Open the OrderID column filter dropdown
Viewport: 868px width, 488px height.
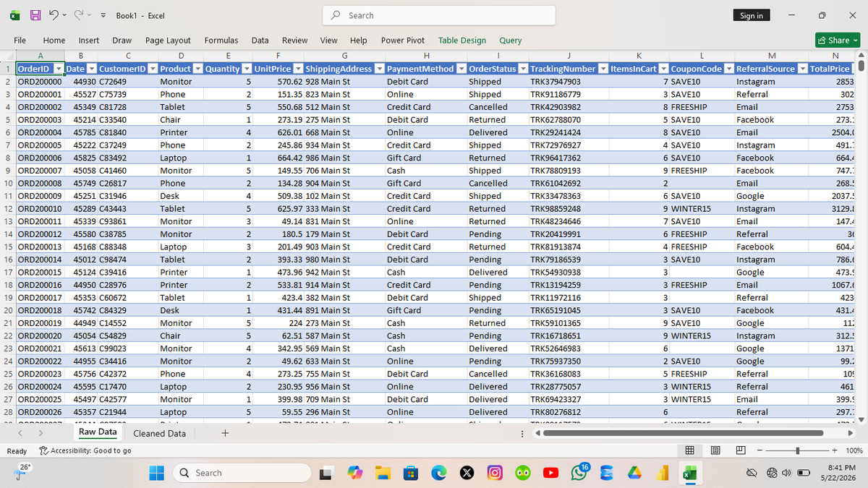point(59,69)
